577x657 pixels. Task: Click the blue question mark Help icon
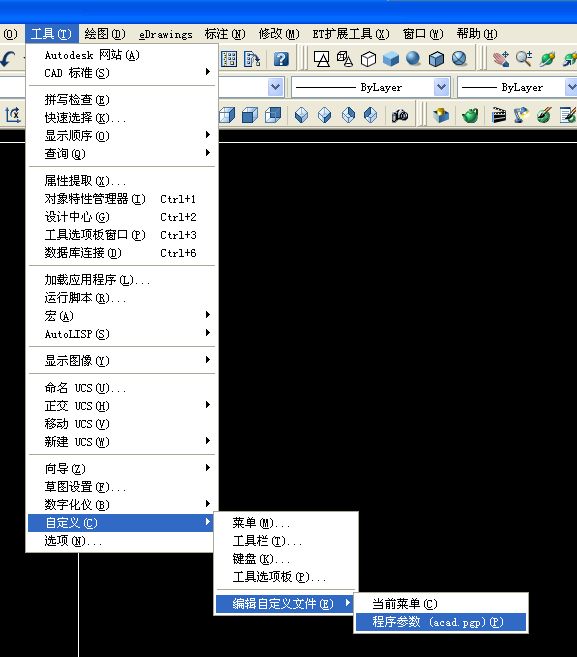pyautogui.click(x=281, y=59)
